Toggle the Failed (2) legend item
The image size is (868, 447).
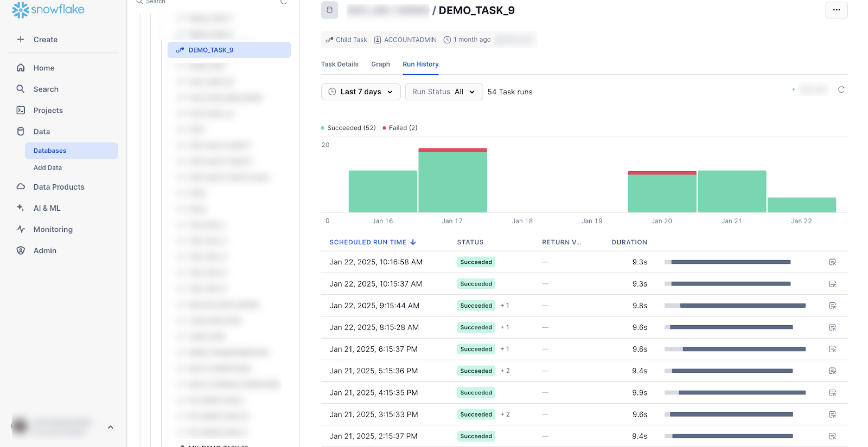400,128
